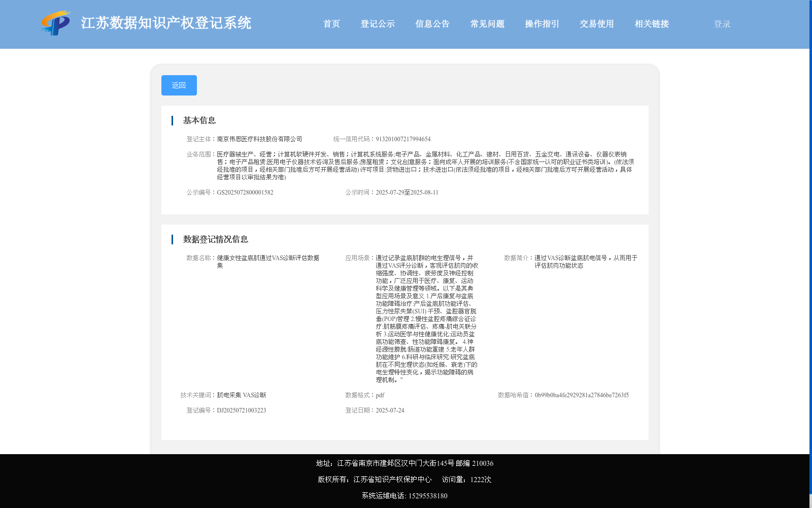This screenshot has height=508, width=812.
Task: Click the colorful P logo icon
Action: tap(56, 23)
